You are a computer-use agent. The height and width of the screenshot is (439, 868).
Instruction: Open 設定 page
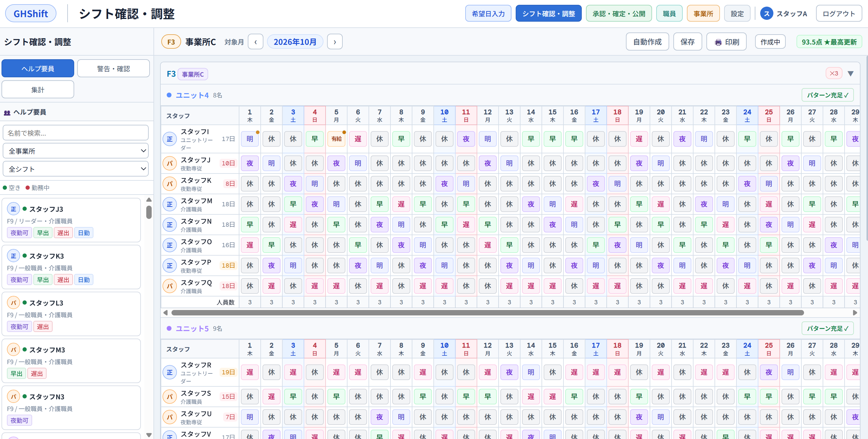[x=737, y=14]
